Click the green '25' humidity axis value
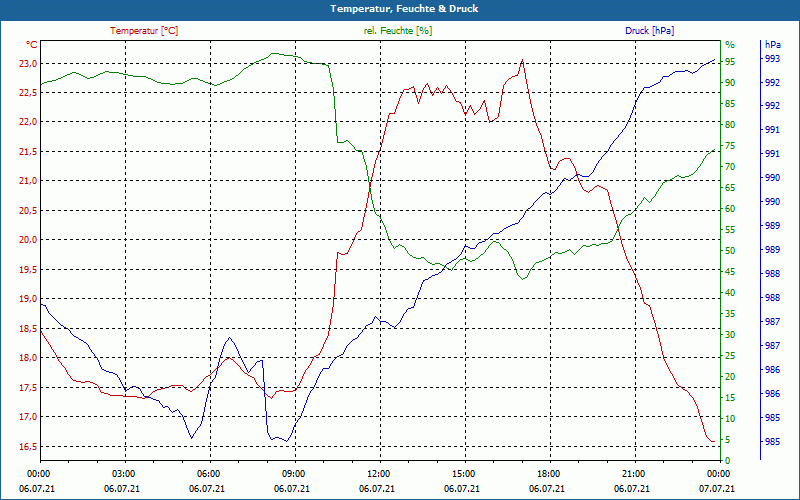Screen dimensions: 800x500 pyautogui.click(x=730, y=356)
